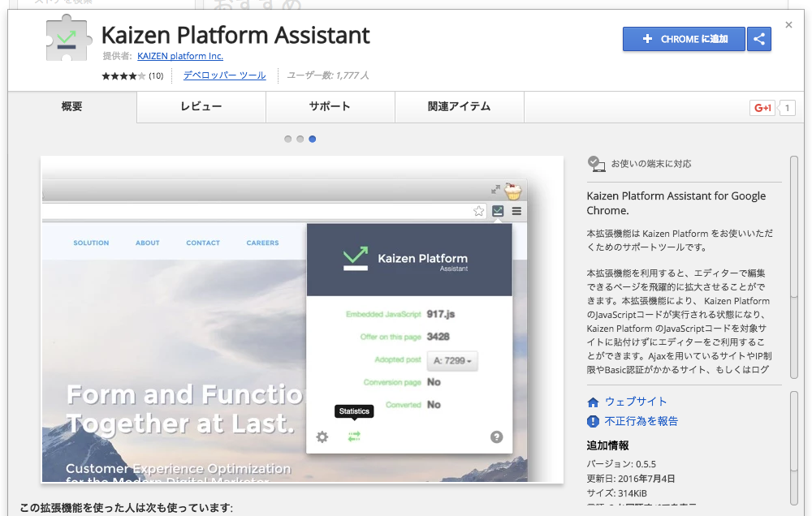Click the hamburger menu icon in screenshot
Image resolution: width=812 pixels, height=516 pixels.
[x=516, y=211]
